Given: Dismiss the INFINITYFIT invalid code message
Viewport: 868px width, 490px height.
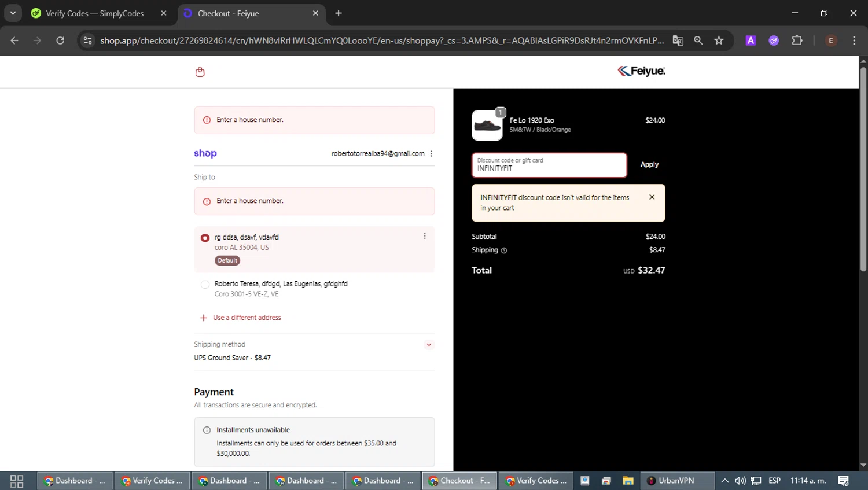Looking at the screenshot, I should 652,197.
